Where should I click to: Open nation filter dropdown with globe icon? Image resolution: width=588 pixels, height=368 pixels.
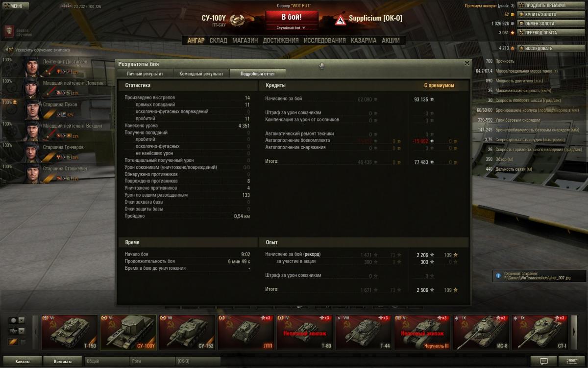(x=17, y=320)
